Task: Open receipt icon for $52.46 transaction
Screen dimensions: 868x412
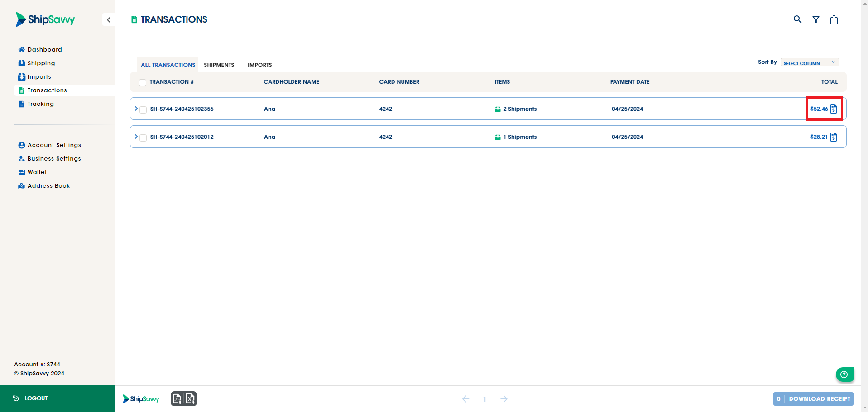Action: point(834,109)
